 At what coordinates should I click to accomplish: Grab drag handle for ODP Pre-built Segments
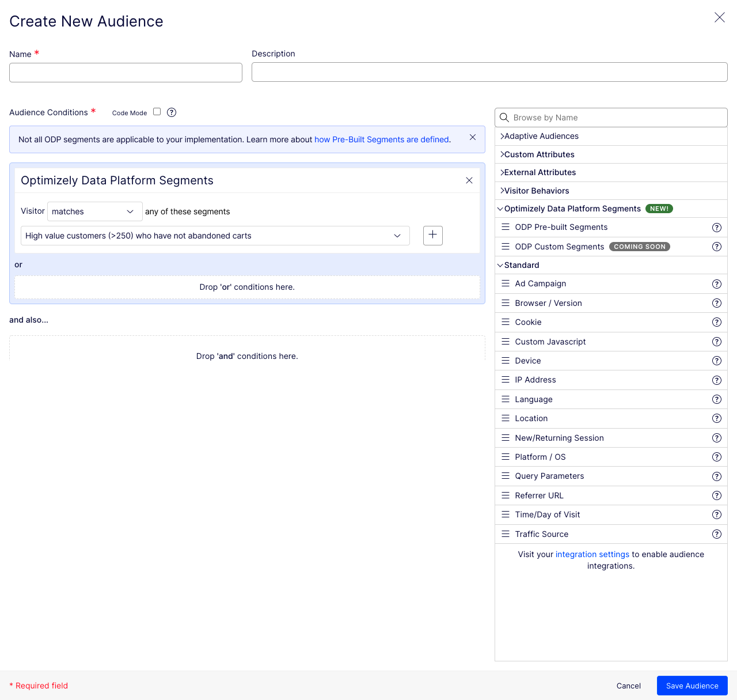click(506, 227)
